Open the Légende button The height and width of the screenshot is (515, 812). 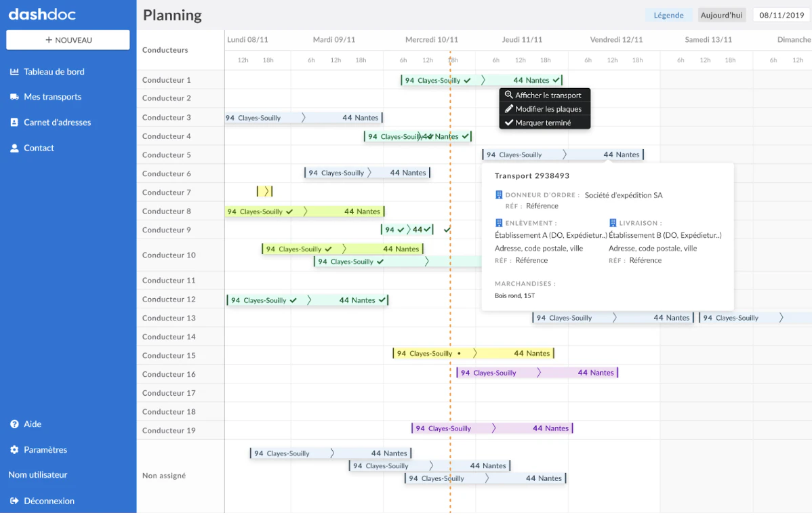point(668,15)
